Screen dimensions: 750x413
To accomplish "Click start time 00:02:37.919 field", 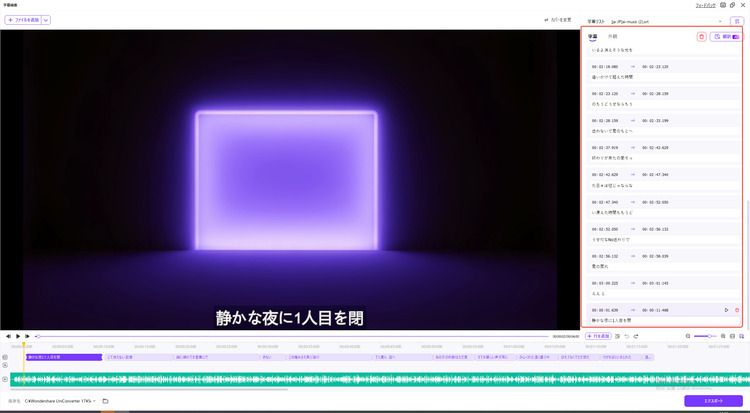I will click(605, 148).
